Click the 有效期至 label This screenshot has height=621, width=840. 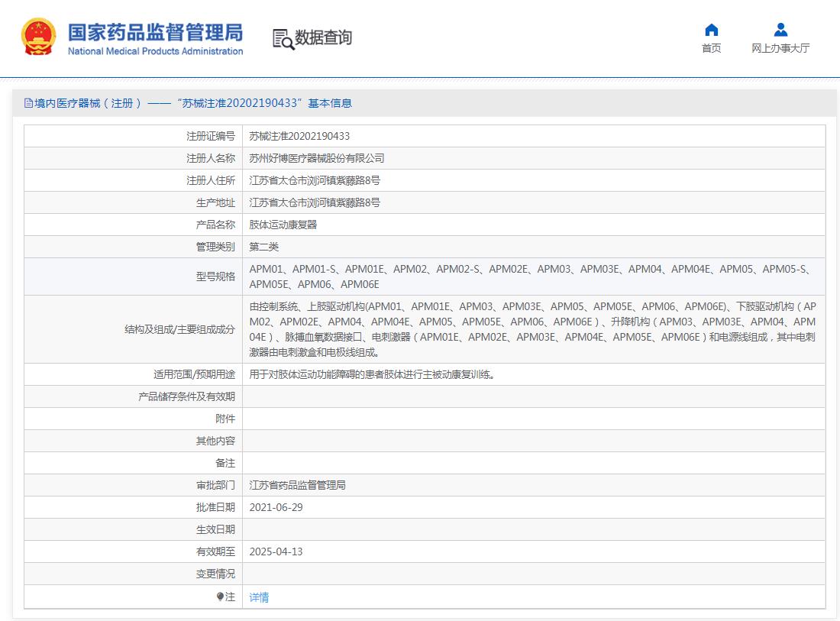click(215, 552)
